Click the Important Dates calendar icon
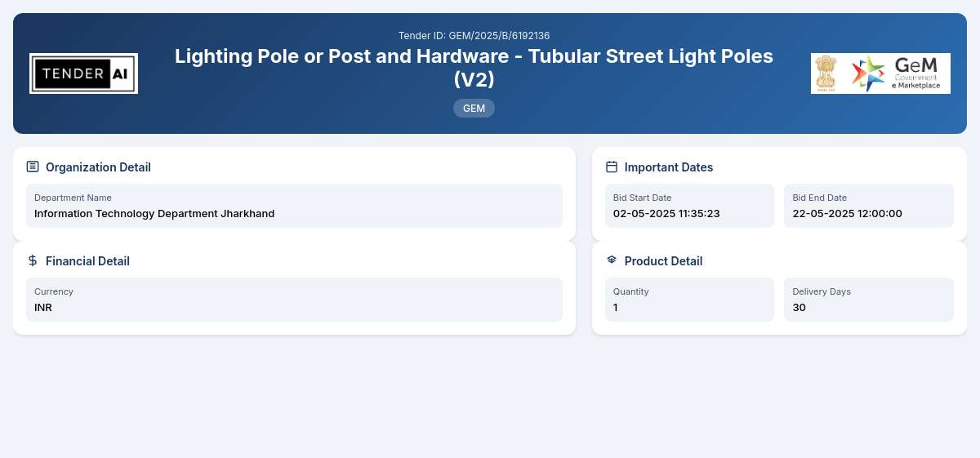Viewport: 980px width, 458px height. [x=612, y=167]
